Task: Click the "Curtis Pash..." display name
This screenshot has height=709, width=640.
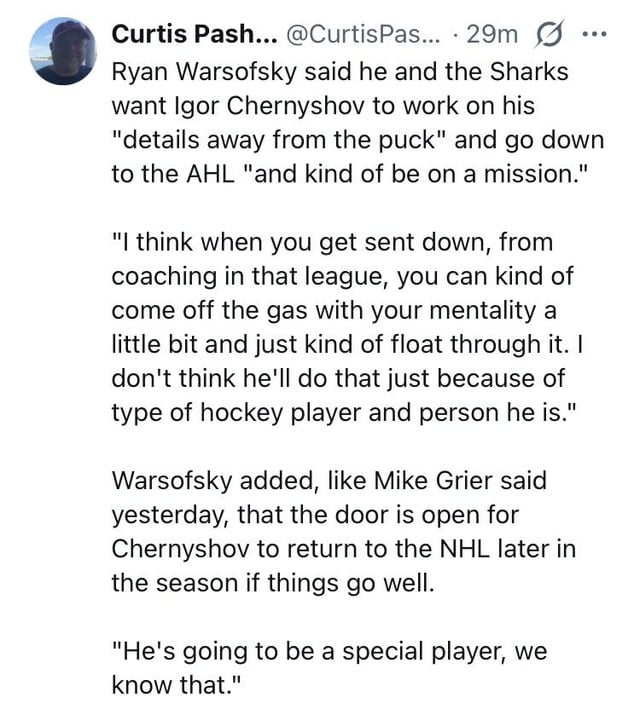Action: (x=194, y=37)
